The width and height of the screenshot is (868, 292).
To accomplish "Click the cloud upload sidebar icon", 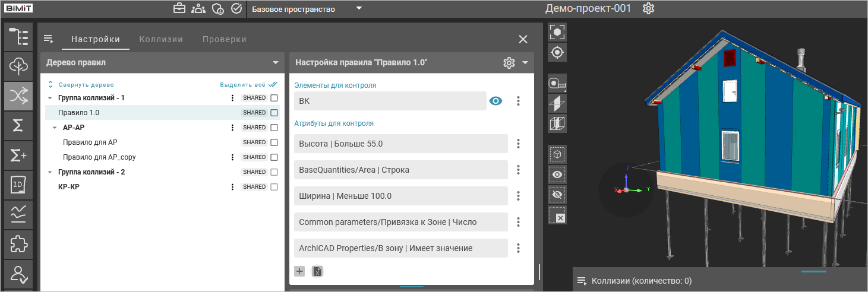I will 18,66.
